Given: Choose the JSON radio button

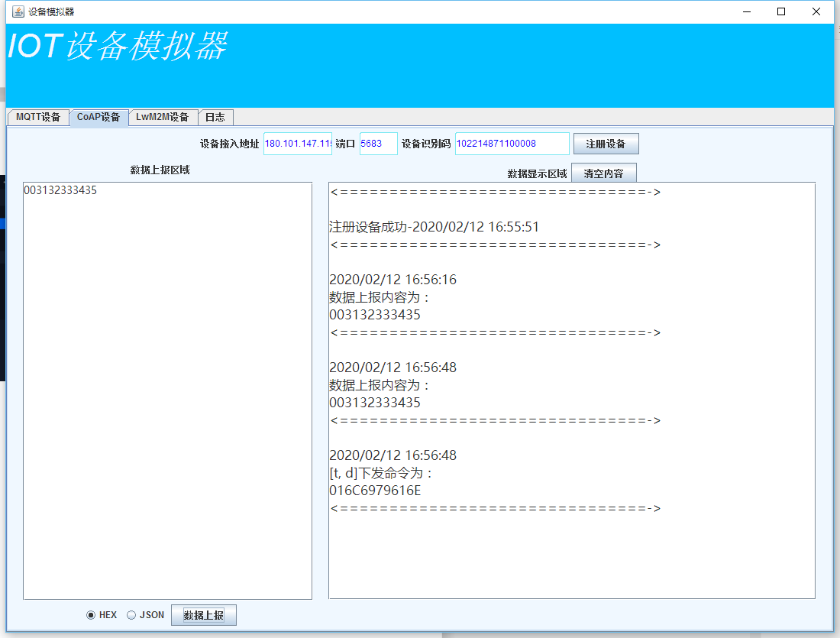Looking at the screenshot, I should tap(131, 615).
